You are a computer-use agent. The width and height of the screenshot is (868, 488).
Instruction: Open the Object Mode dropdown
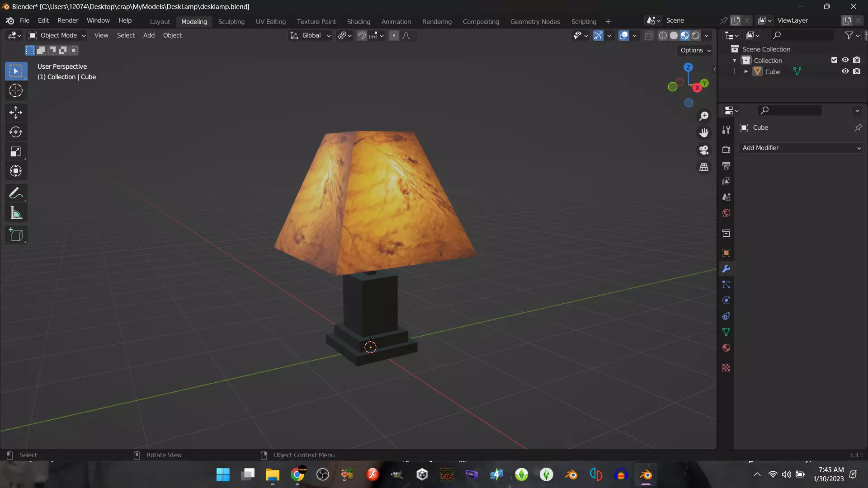57,36
